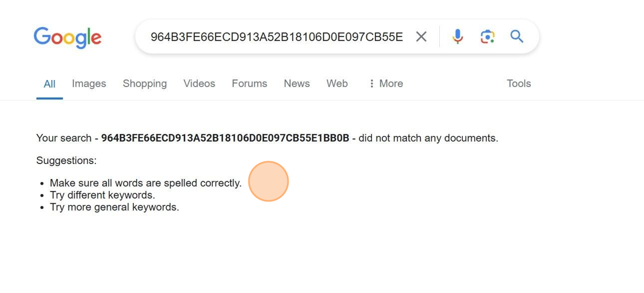The width and height of the screenshot is (644, 293).
Task: Click the magnifying glass search button
Action: (517, 37)
